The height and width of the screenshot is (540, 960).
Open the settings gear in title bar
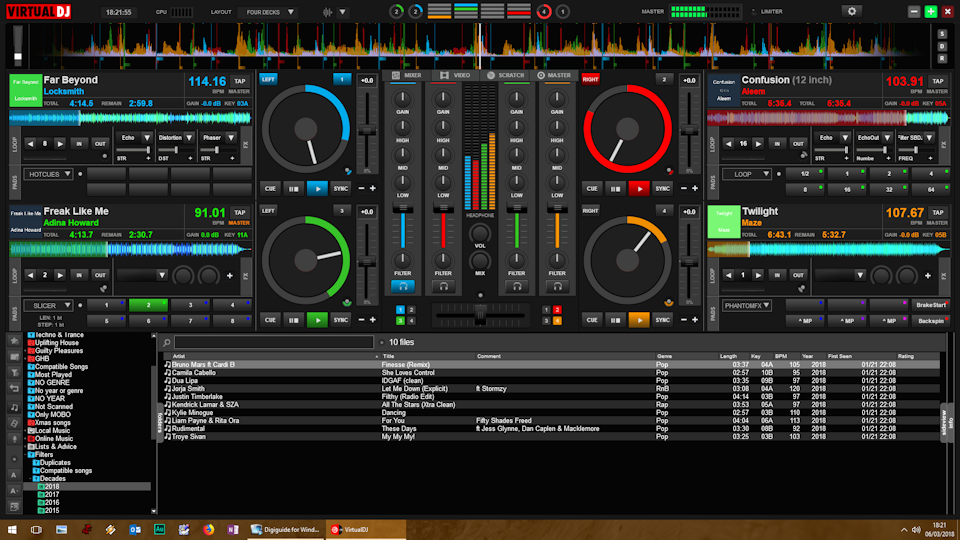point(851,11)
